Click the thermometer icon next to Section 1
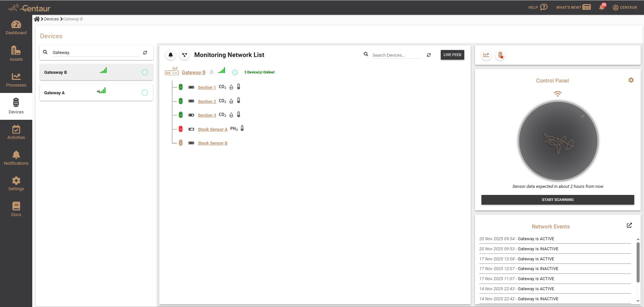Viewport: 644px width, 307px height. 239,87
